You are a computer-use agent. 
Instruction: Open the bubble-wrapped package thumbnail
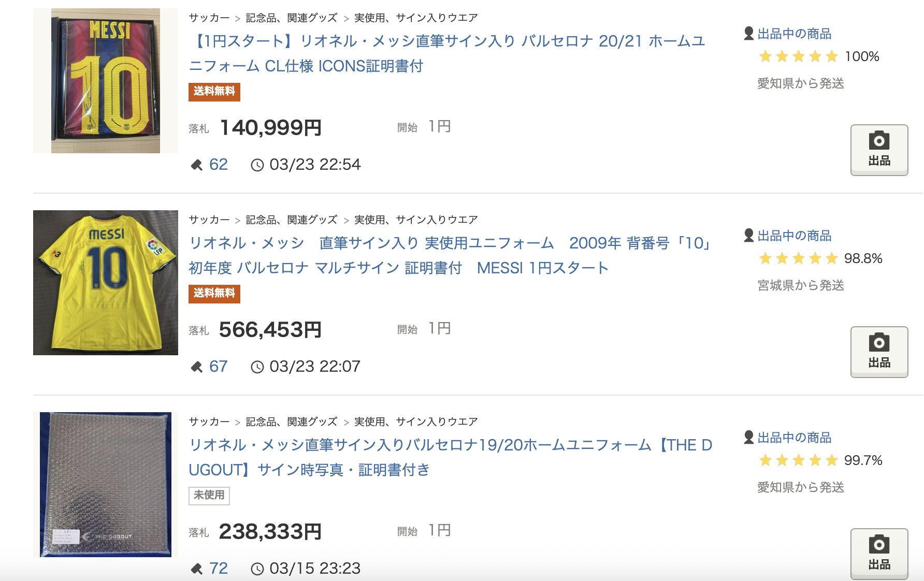click(x=106, y=485)
